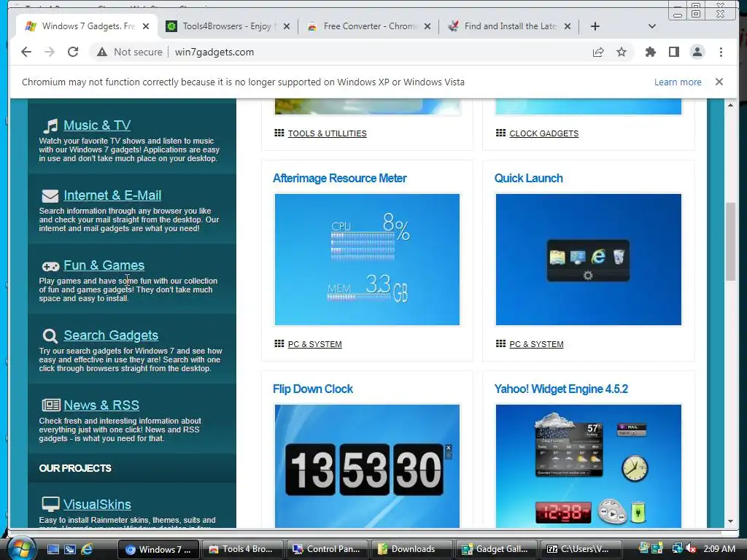Viewport: 747px width, 560px height.
Task: Click the scrollbar down arrow
Action: pos(730,521)
